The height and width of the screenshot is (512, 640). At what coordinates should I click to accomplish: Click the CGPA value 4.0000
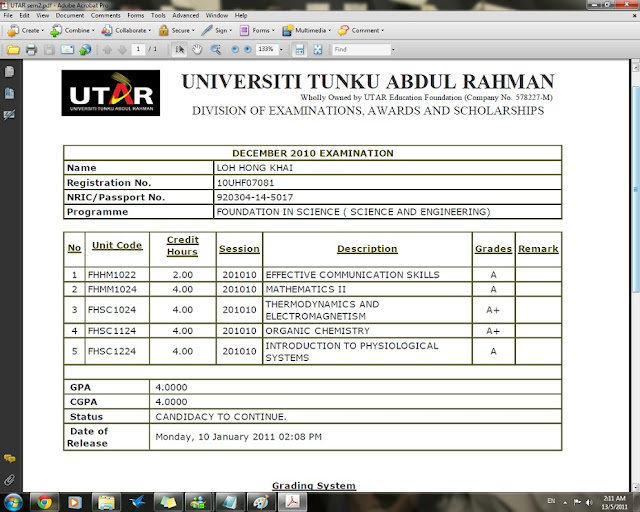coord(171,402)
